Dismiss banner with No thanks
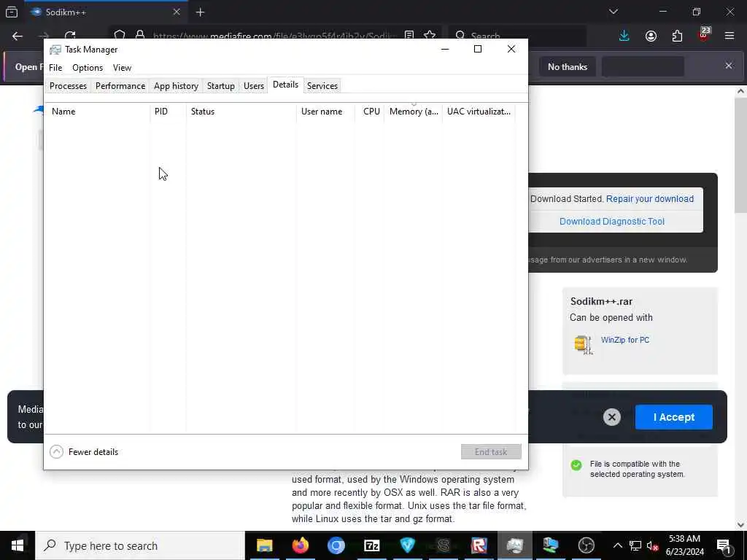 click(567, 66)
